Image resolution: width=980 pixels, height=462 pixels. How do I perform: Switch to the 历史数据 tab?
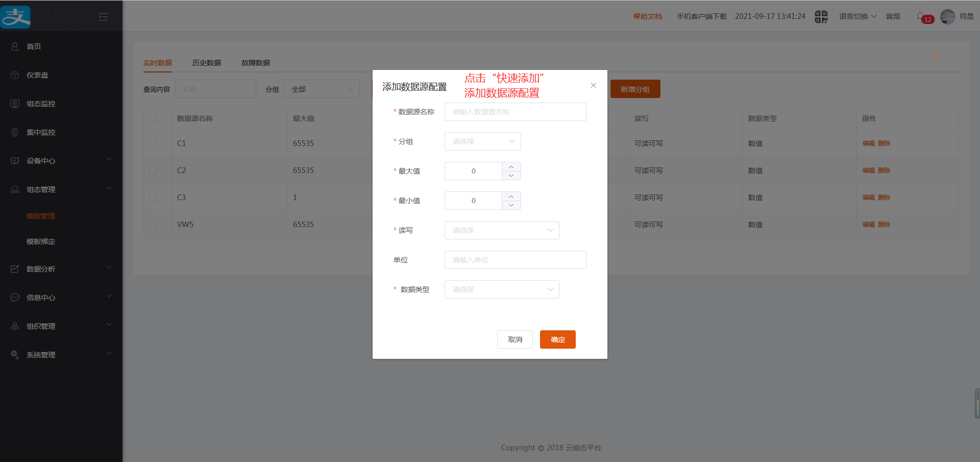pyautogui.click(x=206, y=63)
